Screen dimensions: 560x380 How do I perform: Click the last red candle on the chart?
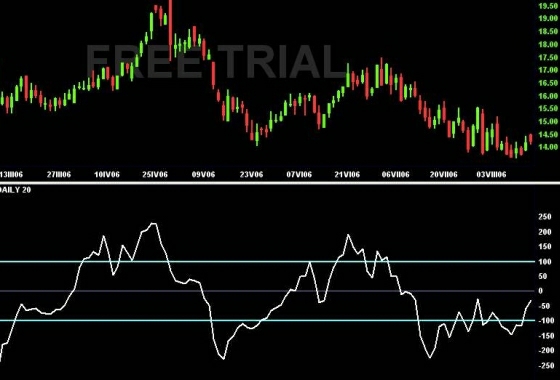(x=531, y=139)
